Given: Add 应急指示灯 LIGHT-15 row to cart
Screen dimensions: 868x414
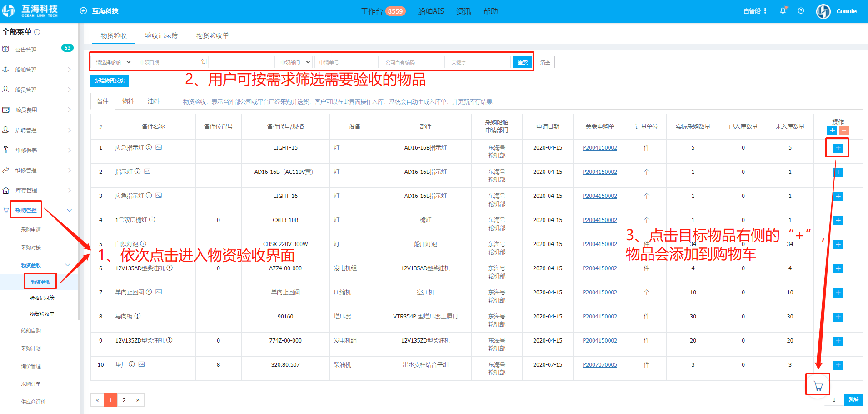Looking at the screenshot, I should point(838,148).
